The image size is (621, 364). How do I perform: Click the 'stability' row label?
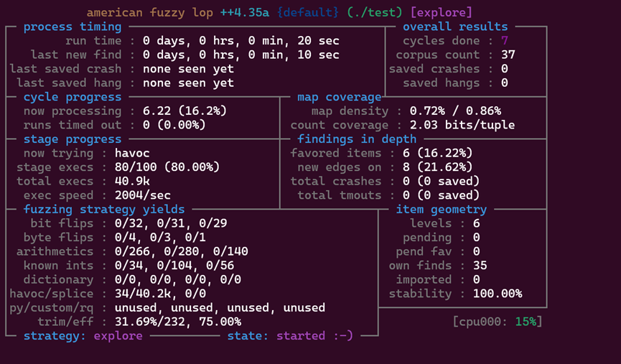click(x=420, y=294)
